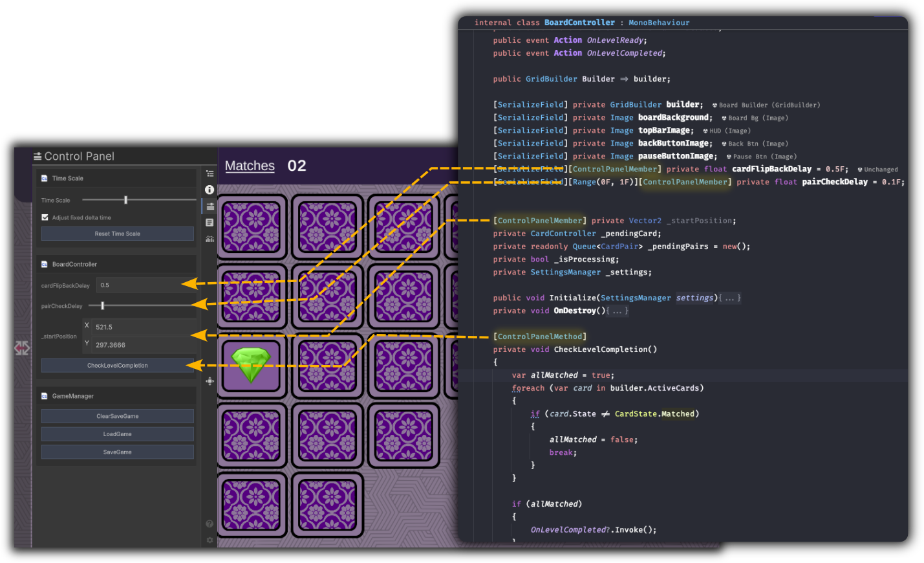
Task: Click the SaveGame button
Action: [x=117, y=452]
